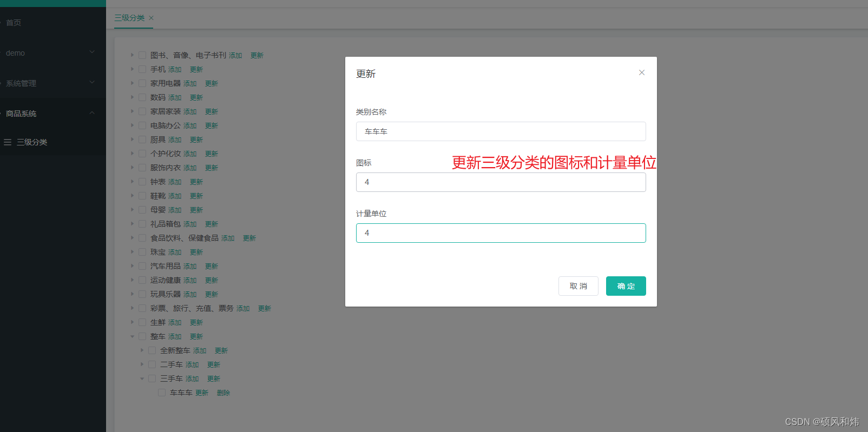Check the 手机 checkbox

tap(142, 69)
